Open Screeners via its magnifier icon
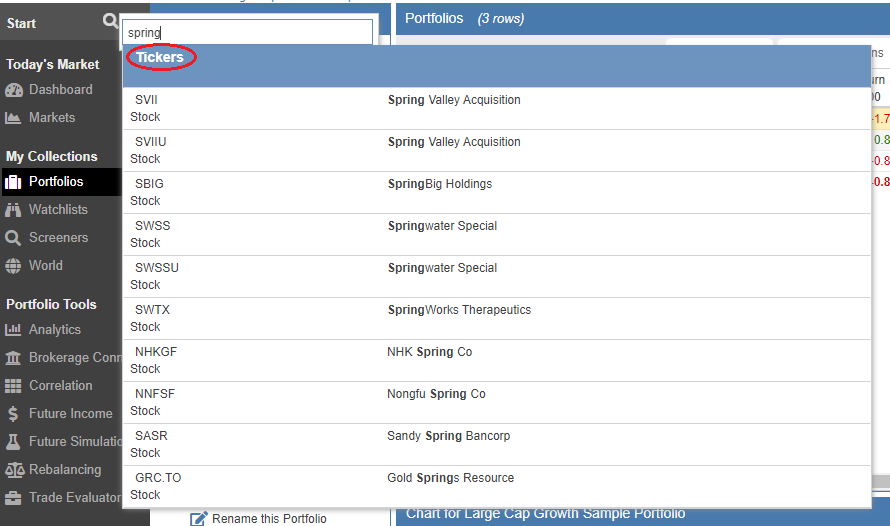This screenshot has height=526, width=890. point(13,238)
